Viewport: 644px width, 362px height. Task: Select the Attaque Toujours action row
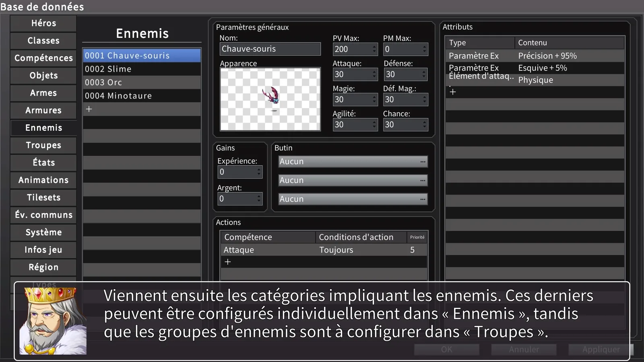(x=324, y=250)
